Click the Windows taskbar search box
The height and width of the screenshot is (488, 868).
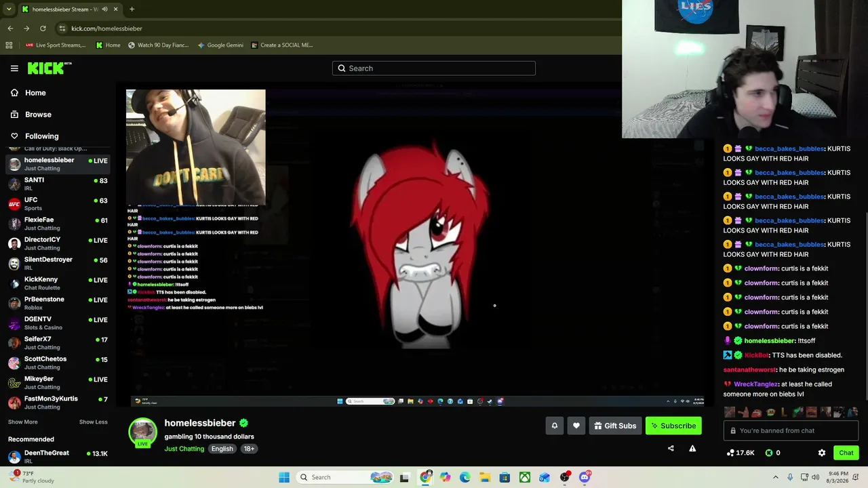(x=346, y=477)
